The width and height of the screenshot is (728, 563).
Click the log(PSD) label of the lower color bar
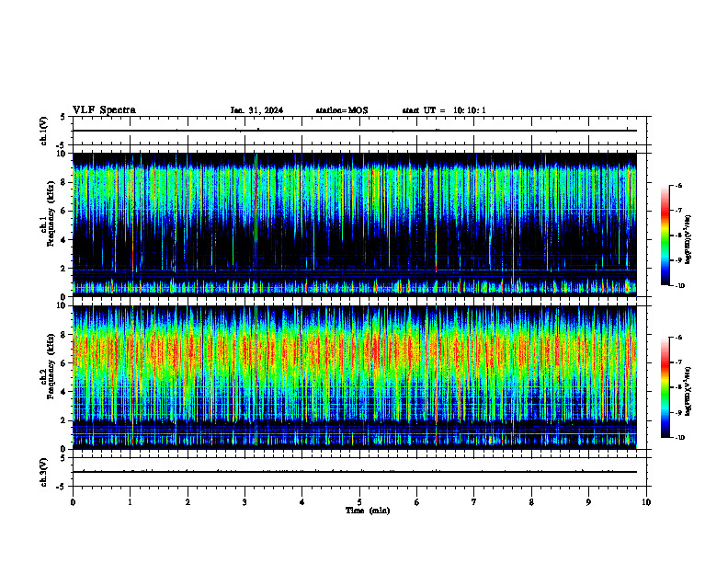[x=688, y=392]
